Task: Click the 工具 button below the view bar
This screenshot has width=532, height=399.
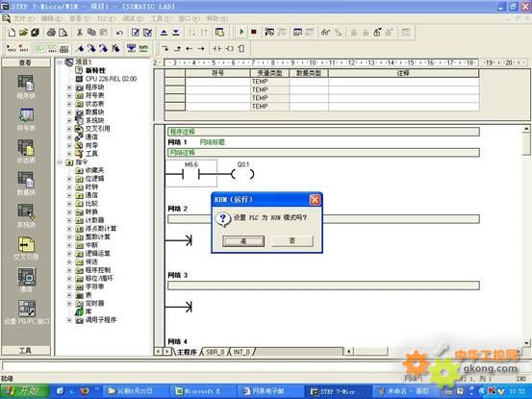Action: coord(26,350)
